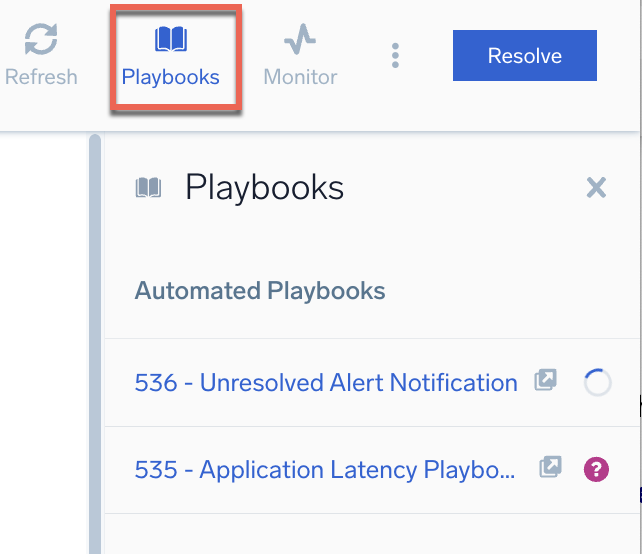Close the Playbooks panel with the X
Image resolution: width=642 pixels, height=554 pixels.
point(596,187)
